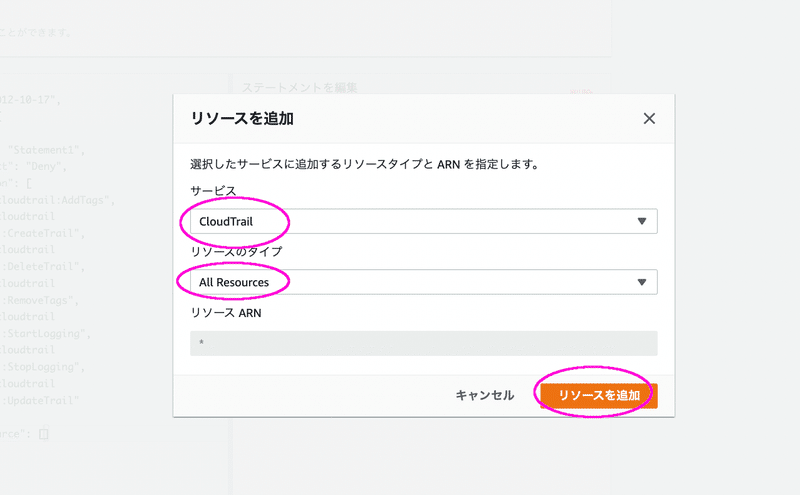Click the UpdateTrail line in policy editor

click(40, 401)
